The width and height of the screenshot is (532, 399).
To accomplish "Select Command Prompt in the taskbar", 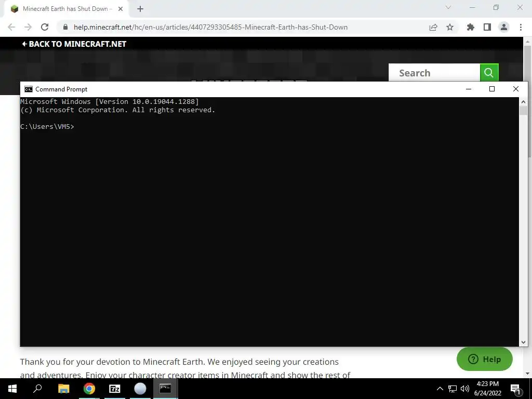I will point(165,389).
